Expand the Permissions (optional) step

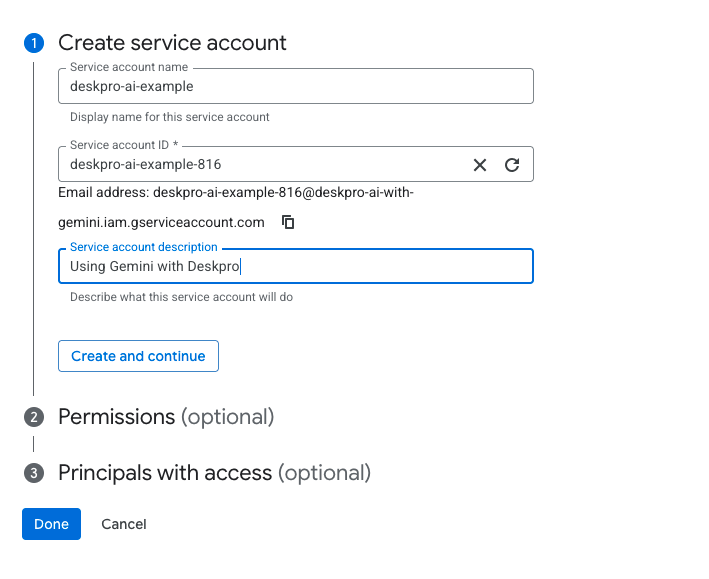tap(166, 417)
